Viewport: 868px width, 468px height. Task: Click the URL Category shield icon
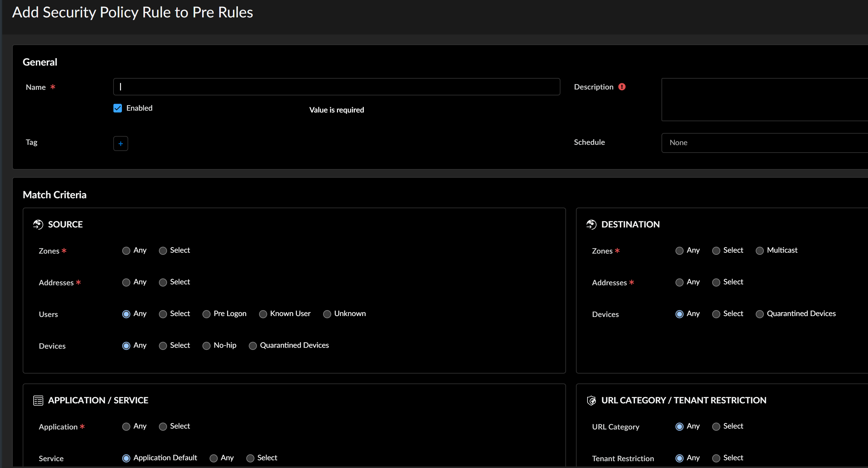[591, 400]
